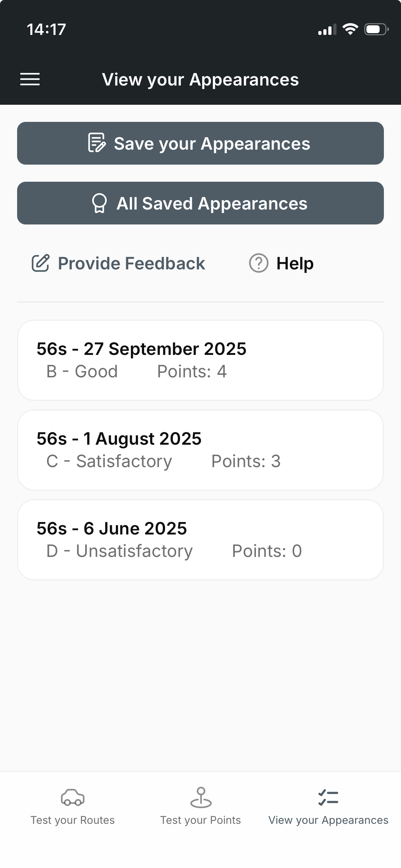Tap the battery status indicator
Viewport: 401px width, 868px height.
point(376,29)
